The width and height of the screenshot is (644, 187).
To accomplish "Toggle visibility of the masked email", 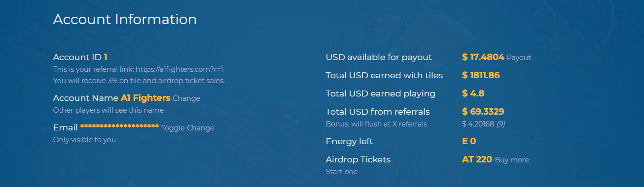I will (x=173, y=128).
